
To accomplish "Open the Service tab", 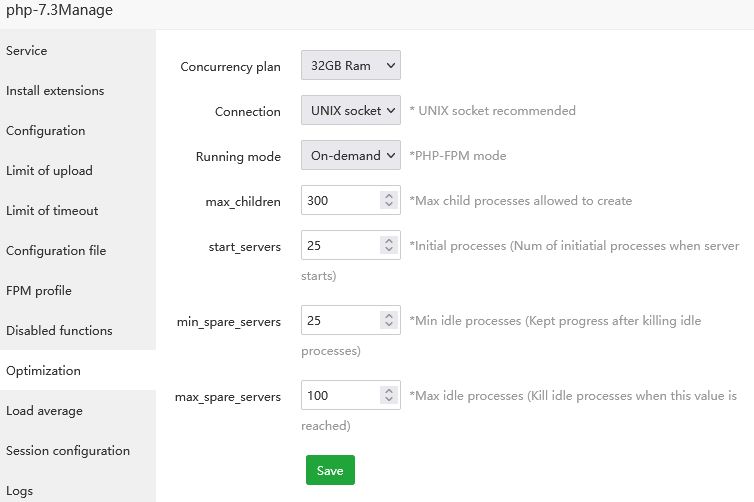I will click(27, 51).
